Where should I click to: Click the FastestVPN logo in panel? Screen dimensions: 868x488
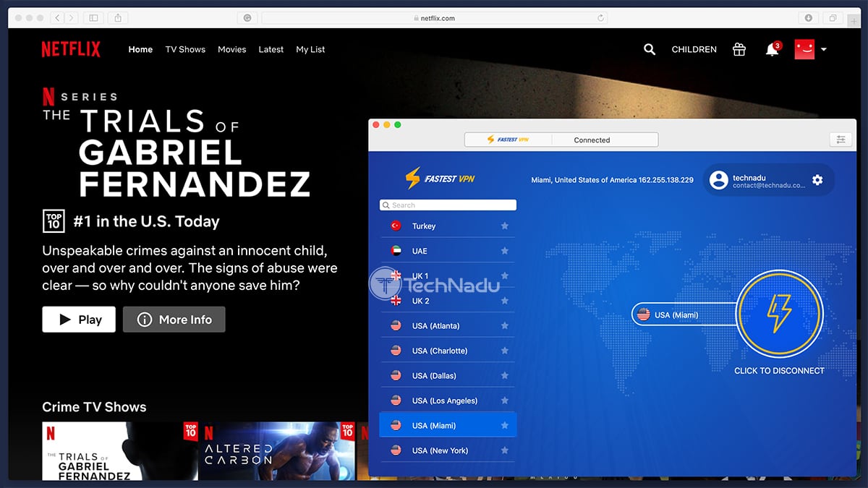click(x=441, y=179)
